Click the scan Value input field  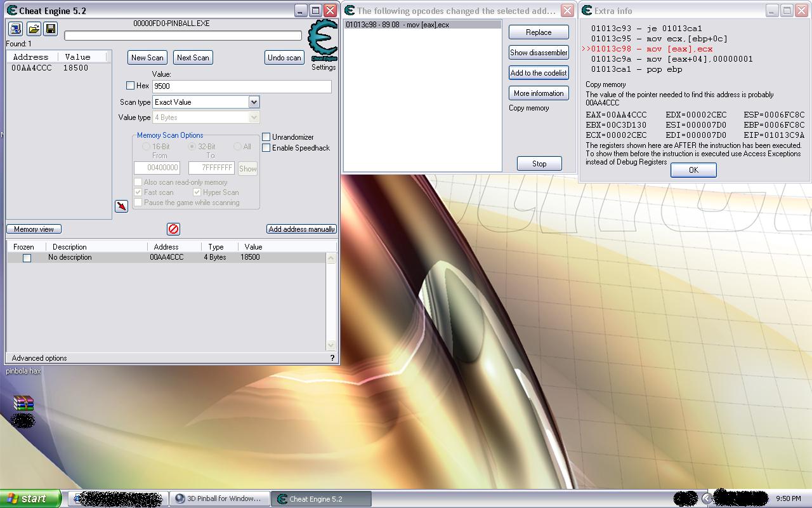[x=241, y=86]
